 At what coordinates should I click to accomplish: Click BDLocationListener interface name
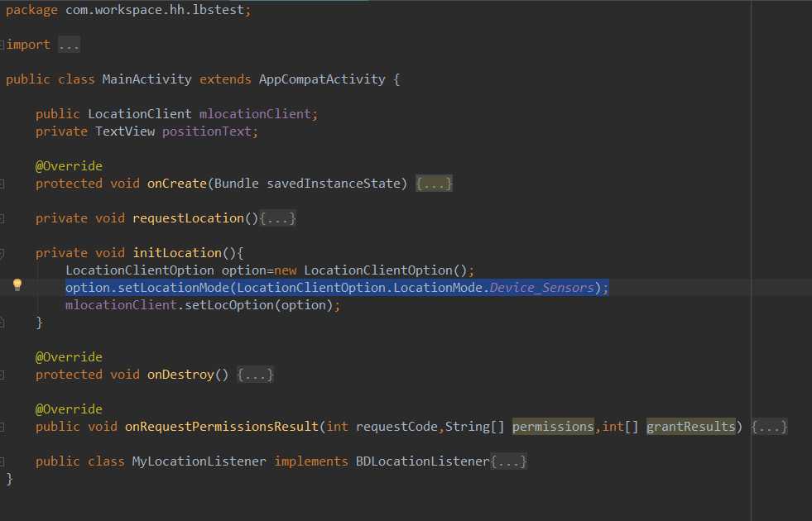tap(423, 461)
